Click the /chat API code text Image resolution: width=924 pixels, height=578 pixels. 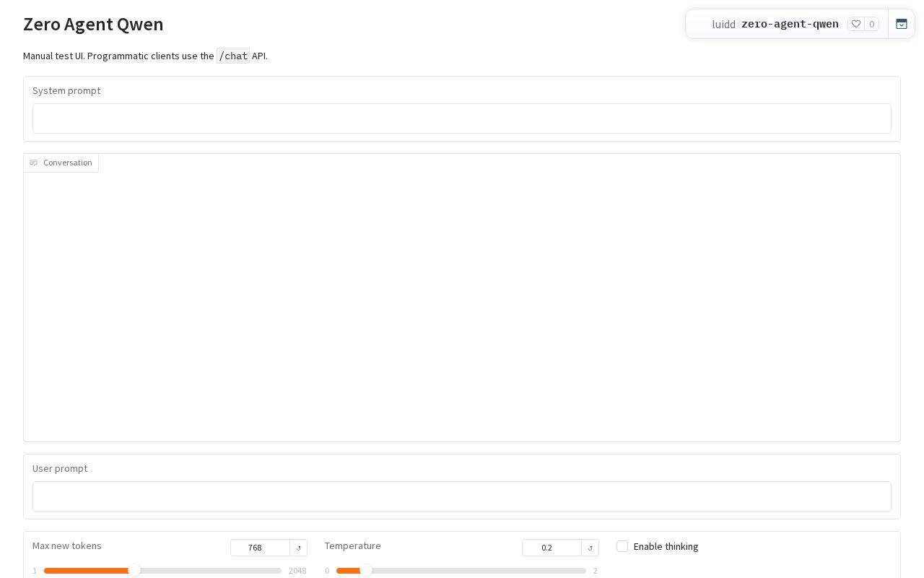coord(233,56)
